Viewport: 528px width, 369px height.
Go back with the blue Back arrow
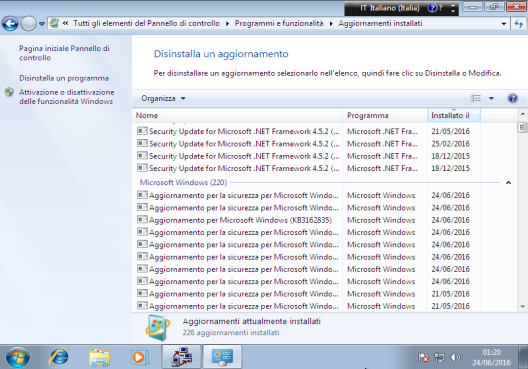[10, 24]
